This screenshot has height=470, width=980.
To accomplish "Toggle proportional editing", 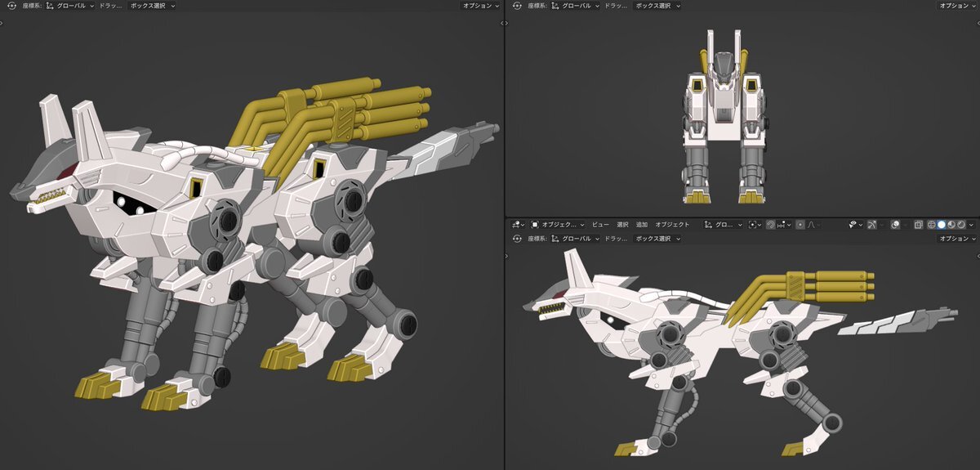I will 800,224.
